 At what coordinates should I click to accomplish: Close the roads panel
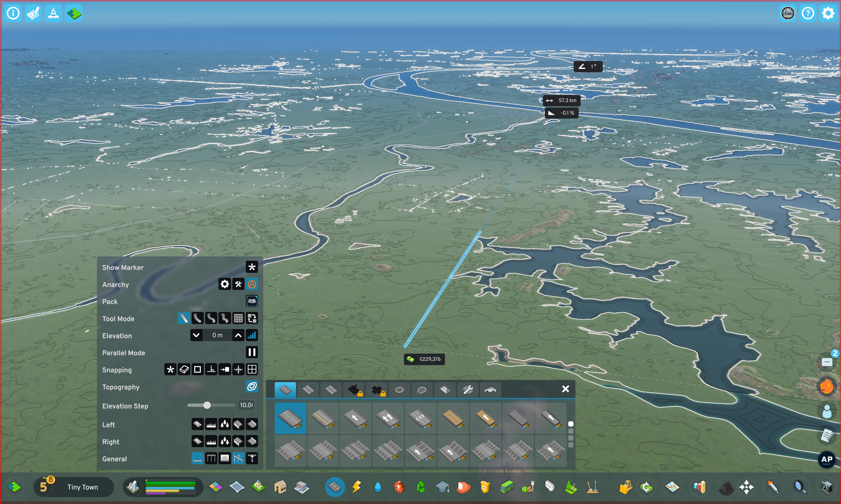pos(565,389)
